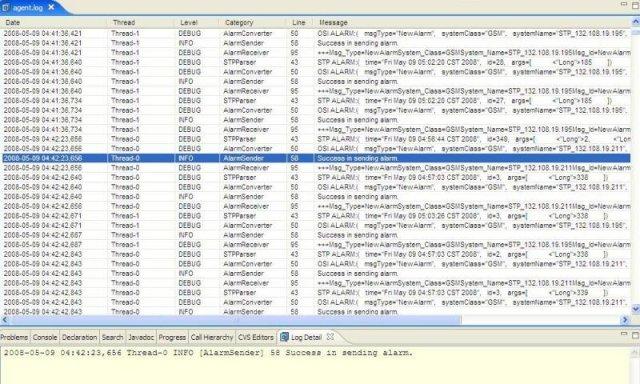Open the Call Hierarchy tab
Image resolution: width=640 pixels, height=384 pixels.
point(212,337)
